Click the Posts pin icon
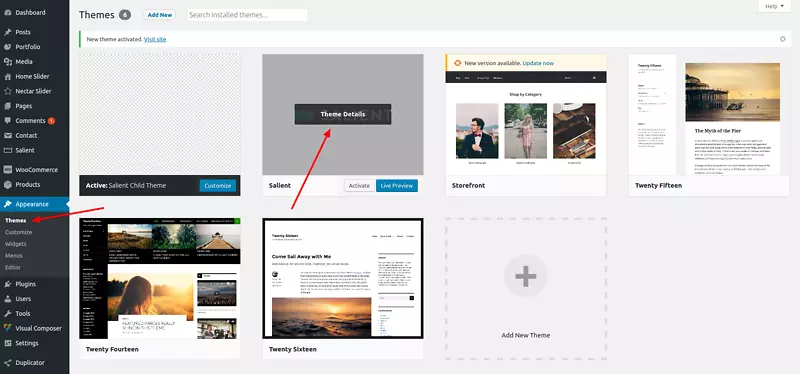 8,32
